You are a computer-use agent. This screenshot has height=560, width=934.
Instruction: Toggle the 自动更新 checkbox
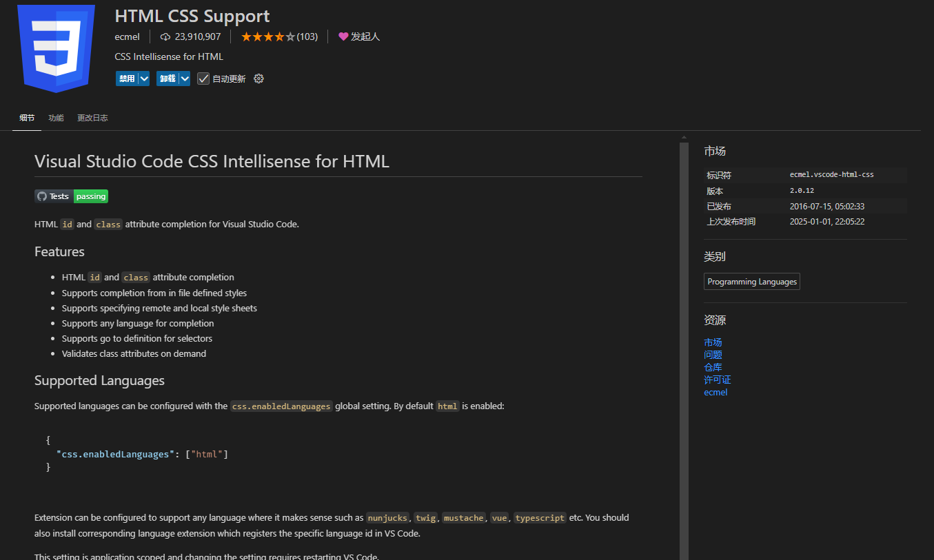pos(203,79)
